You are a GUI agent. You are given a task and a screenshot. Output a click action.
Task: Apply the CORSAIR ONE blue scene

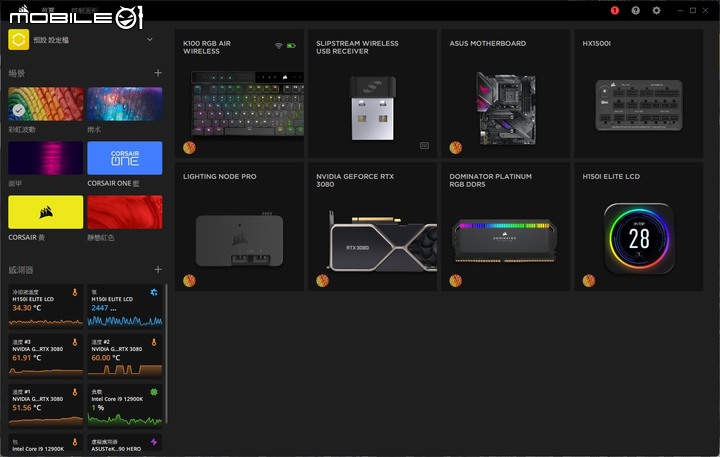click(x=125, y=158)
